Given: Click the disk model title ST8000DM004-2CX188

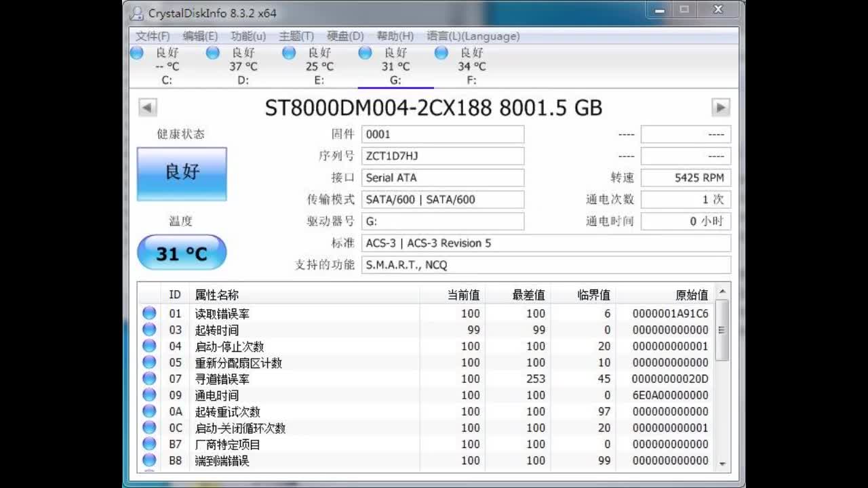Looking at the screenshot, I should coord(378,108).
